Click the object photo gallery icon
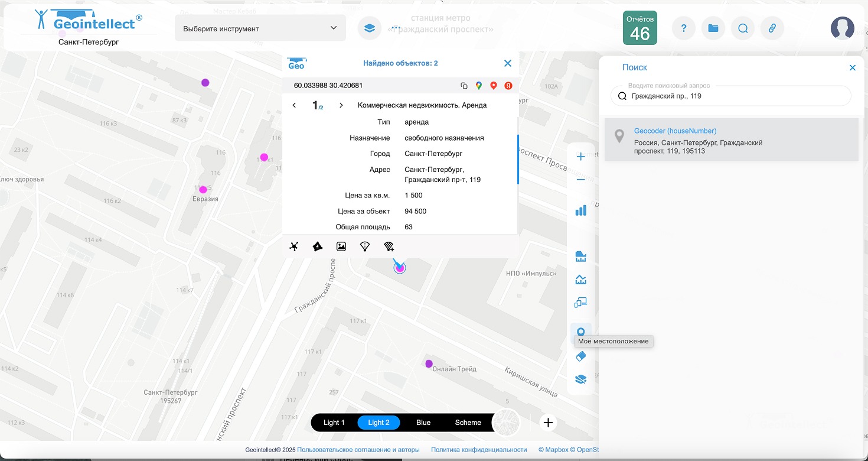 tap(341, 246)
